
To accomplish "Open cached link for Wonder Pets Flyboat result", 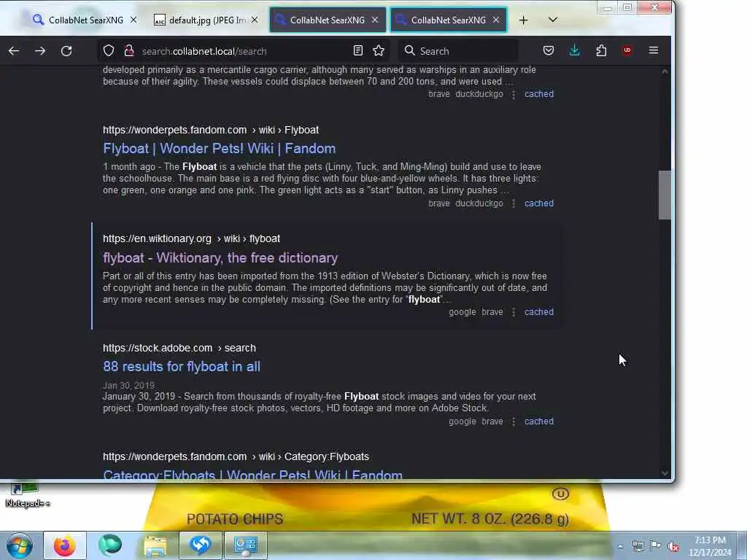I will [x=539, y=203].
